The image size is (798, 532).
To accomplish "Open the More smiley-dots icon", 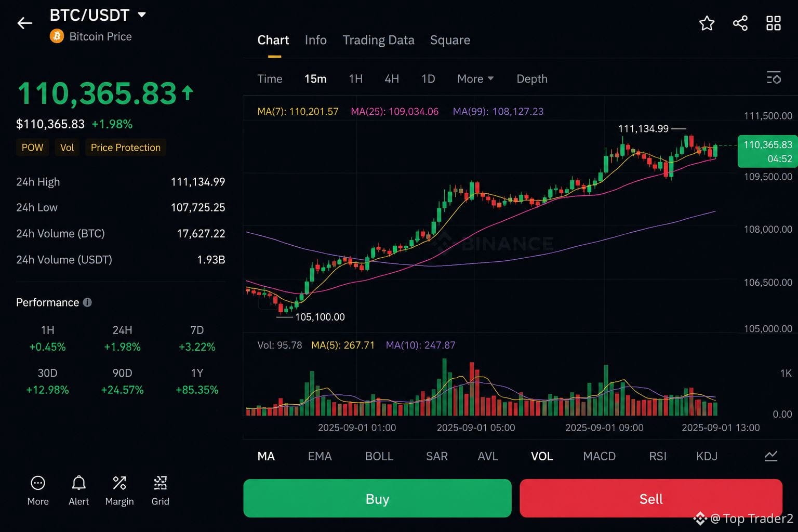I will coord(38,483).
